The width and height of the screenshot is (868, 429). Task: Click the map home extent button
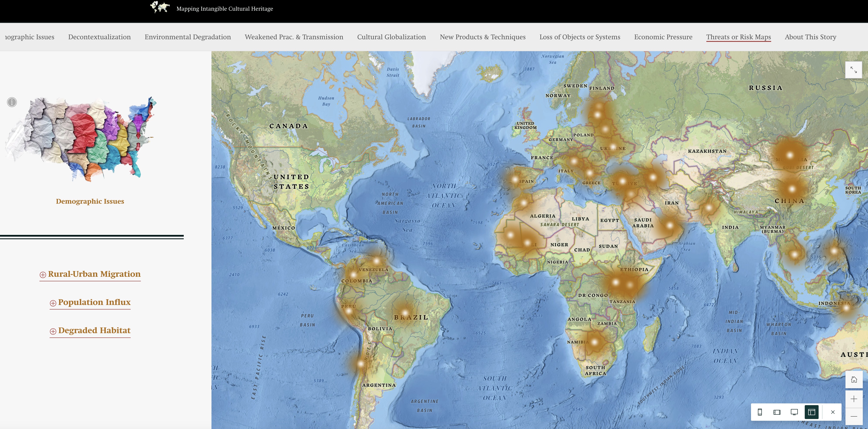[853, 379]
